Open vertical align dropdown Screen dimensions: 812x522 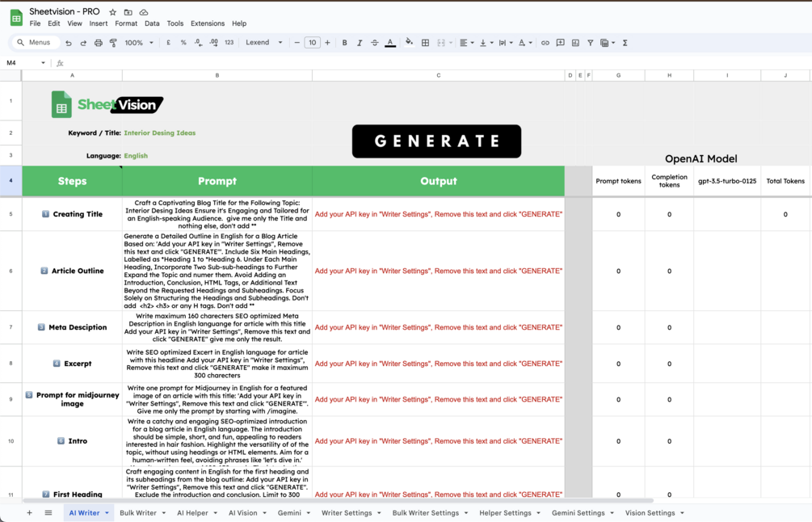click(486, 43)
